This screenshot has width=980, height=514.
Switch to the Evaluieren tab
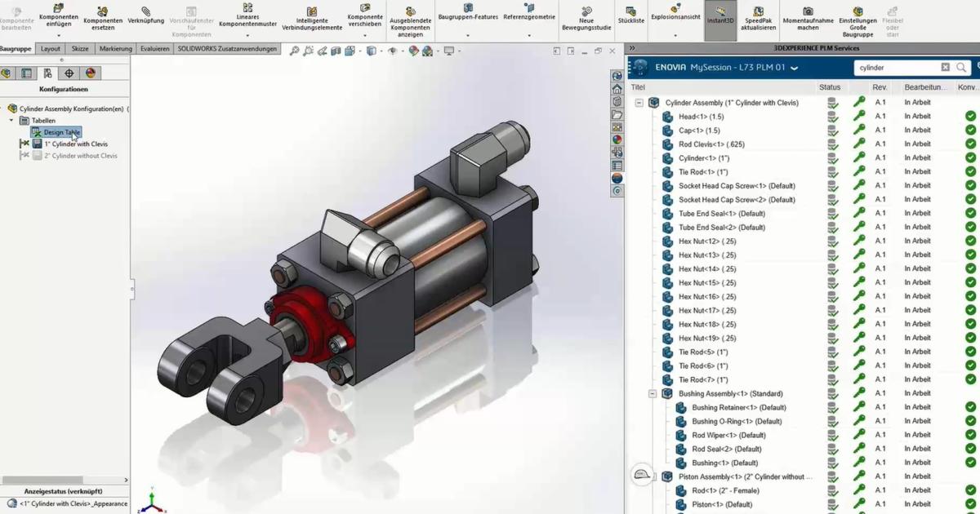pyautogui.click(x=154, y=48)
